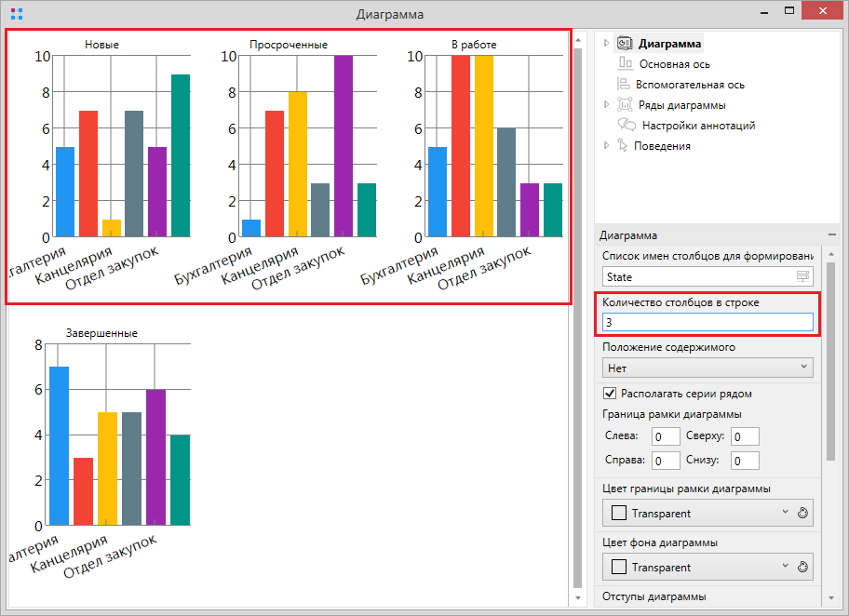Viewport: 849px width, 616px height.
Task: Click the Основная ось axis icon
Action: 625,64
